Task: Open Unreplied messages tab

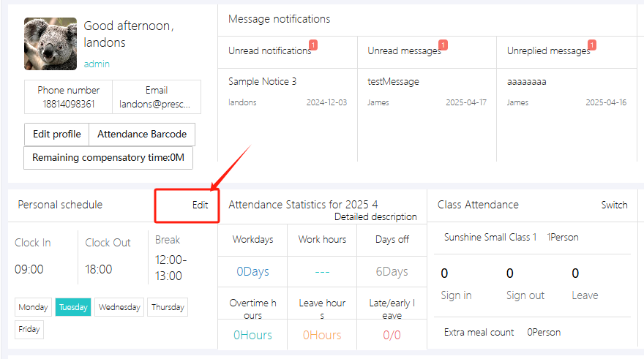Action: tap(548, 51)
